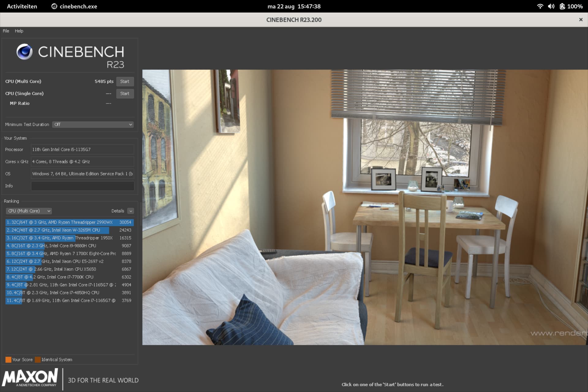Viewport: 588px width, 392px height.
Task: Open the Minimum Test Duration dropdown
Action: coord(93,124)
